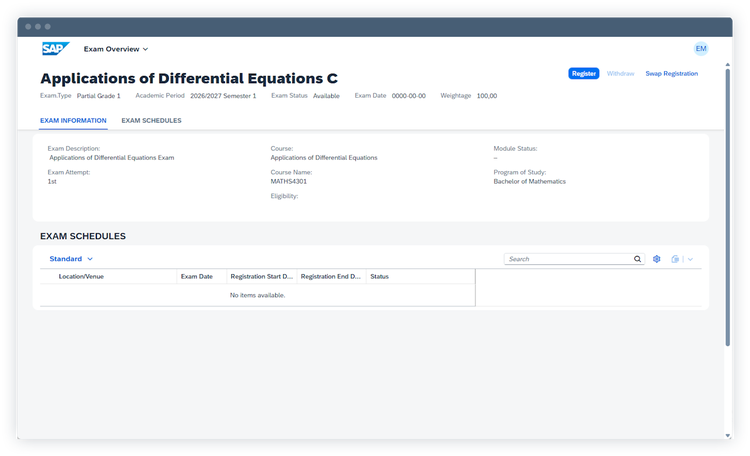Switch to the Exam Schedules tab
Image resolution: width=750 pixels, height=456 pixels.
[151, 121]
